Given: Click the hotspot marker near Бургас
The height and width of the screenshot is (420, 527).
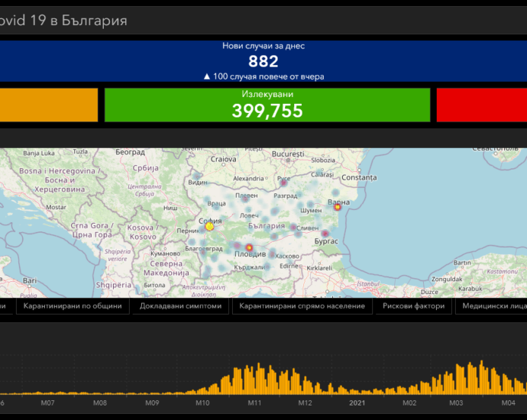Looking at the screenshot, I should 325,233.
